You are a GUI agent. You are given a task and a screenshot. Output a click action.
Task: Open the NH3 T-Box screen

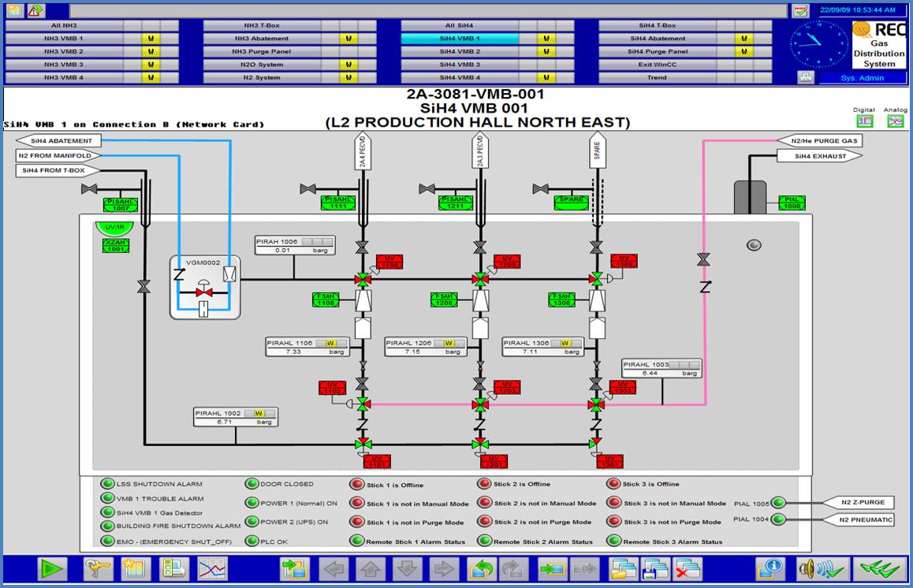(x=262, y=25)
